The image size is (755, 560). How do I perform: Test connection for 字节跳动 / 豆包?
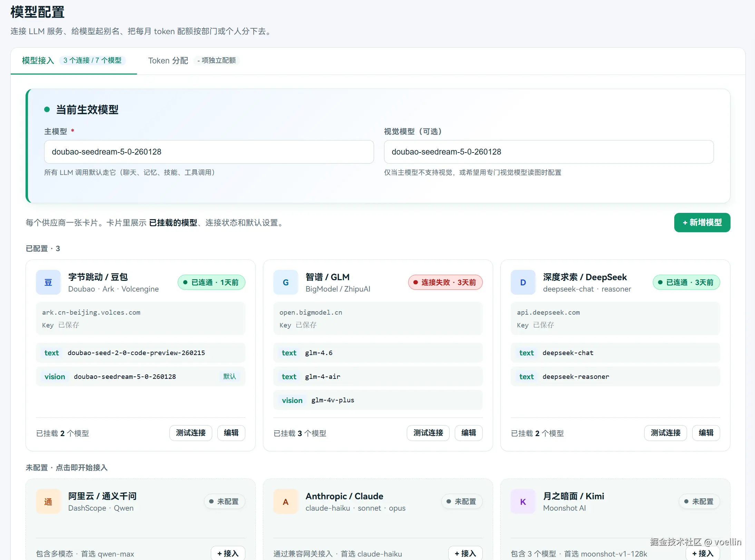(x=191, y=433)
